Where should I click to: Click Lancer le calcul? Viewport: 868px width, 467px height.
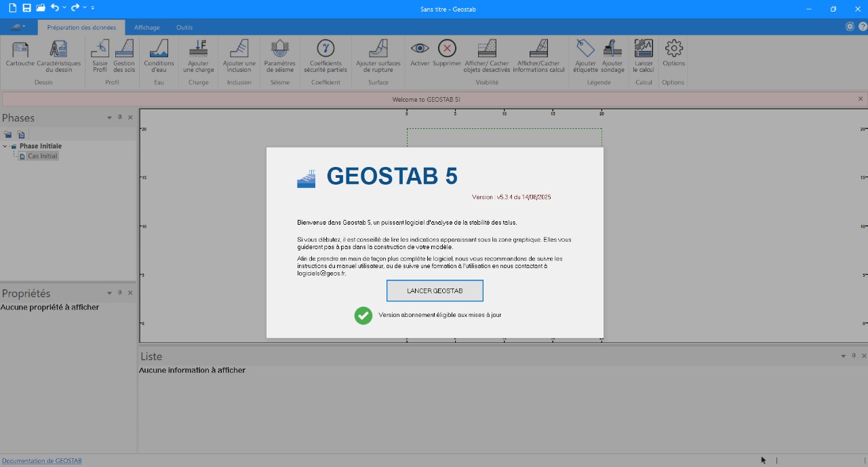(644, 56)
